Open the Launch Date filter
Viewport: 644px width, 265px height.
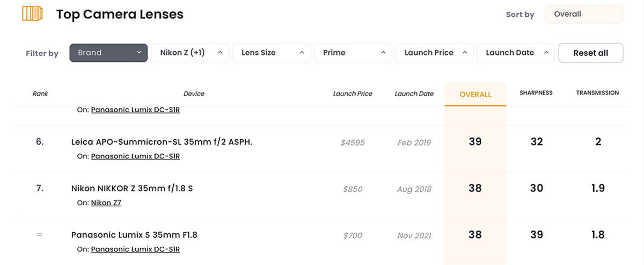tap(516, 53)
